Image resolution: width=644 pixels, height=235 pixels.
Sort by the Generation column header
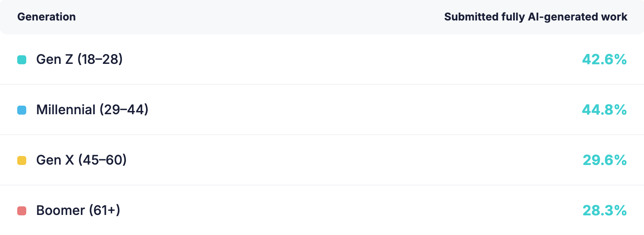point(46,17)
